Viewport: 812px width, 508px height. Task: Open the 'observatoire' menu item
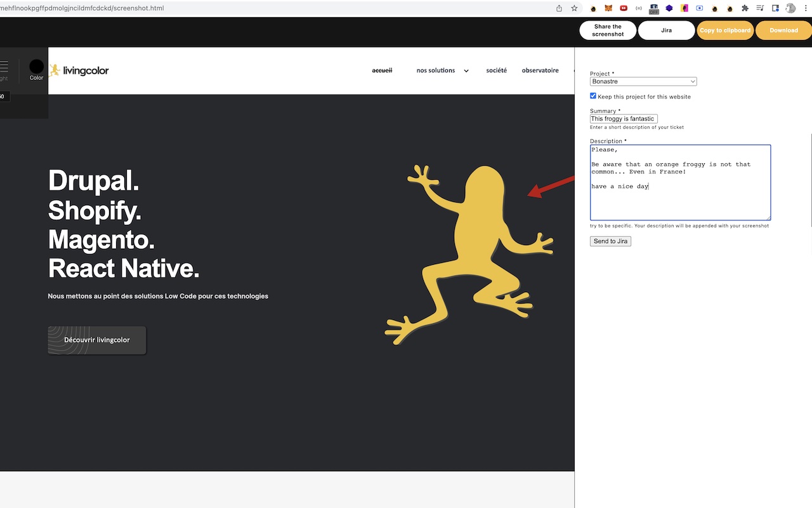[540, 70]
